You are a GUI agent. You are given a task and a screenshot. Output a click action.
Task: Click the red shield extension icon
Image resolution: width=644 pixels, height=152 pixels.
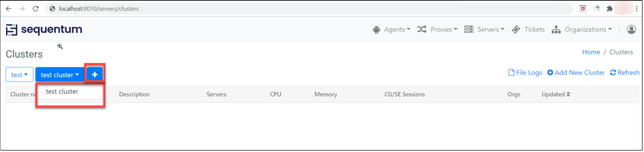[x=583, y=9]
